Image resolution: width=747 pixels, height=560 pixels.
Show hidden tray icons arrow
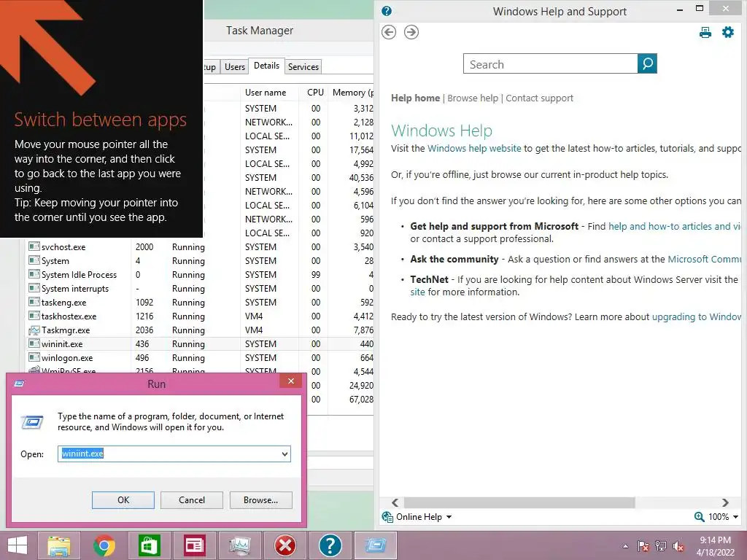coord(625,546)
